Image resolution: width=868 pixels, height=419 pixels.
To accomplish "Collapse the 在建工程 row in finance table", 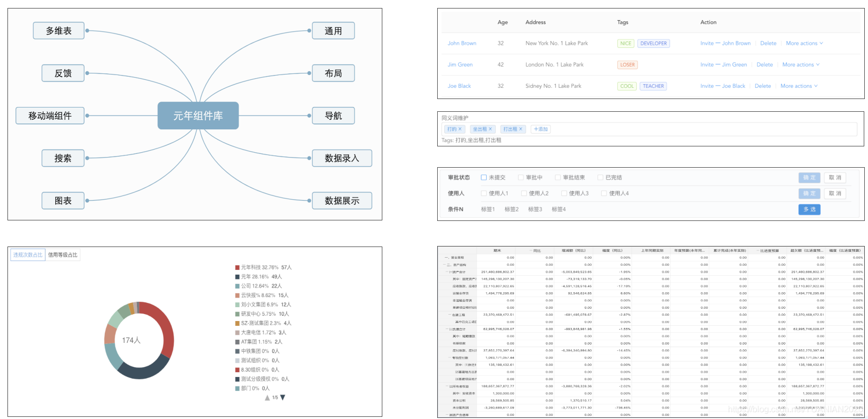I will click(x=449, y=315).
